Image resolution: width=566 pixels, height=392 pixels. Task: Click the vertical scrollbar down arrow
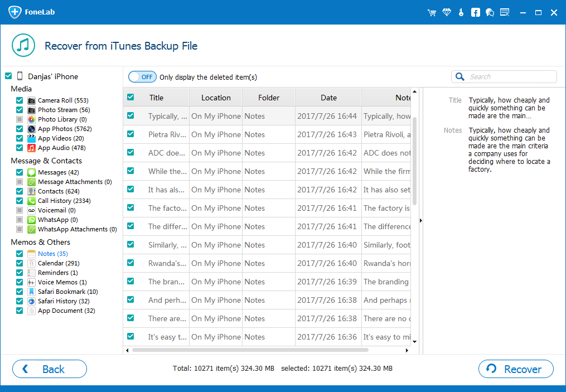[x=415, y=341]
